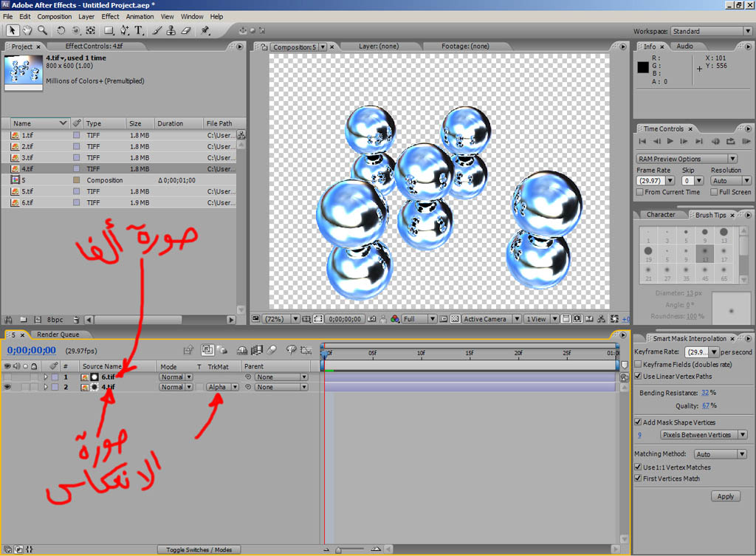Enable From Current Time checkbox
This screenshot has width=756, height=556.
coord(640,192)
